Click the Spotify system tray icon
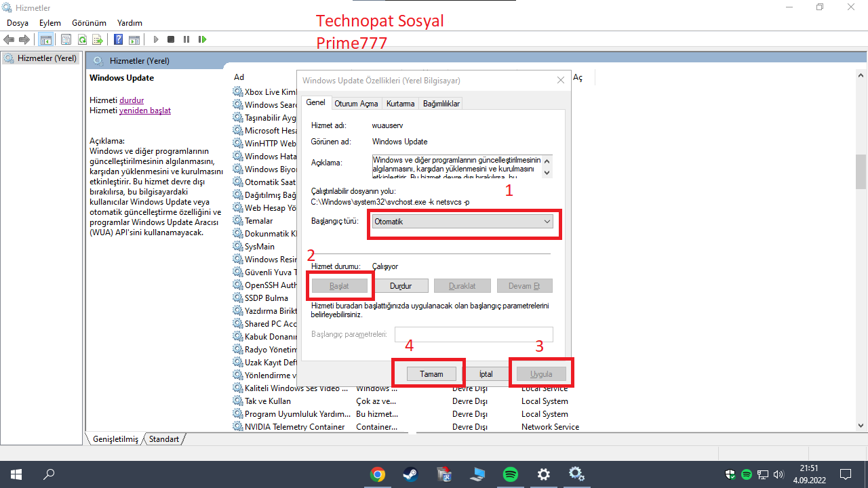868x488 pixels. tap(747, 474)
